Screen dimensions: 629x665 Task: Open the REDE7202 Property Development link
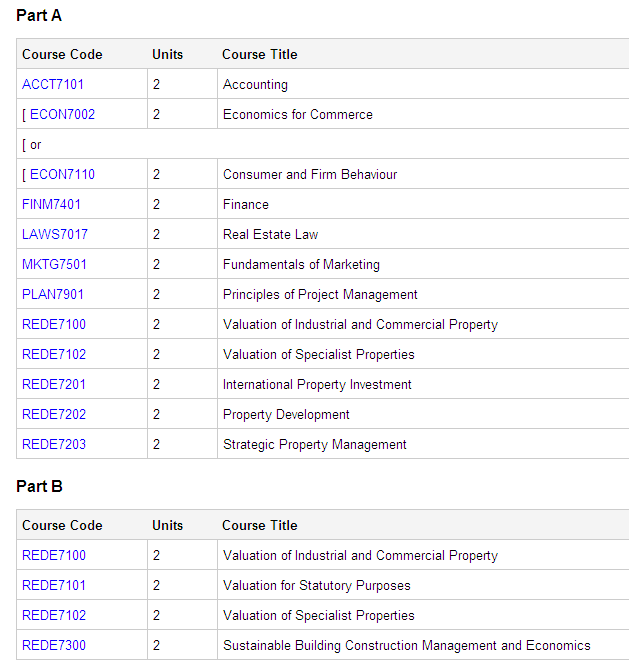pos(54,415)
